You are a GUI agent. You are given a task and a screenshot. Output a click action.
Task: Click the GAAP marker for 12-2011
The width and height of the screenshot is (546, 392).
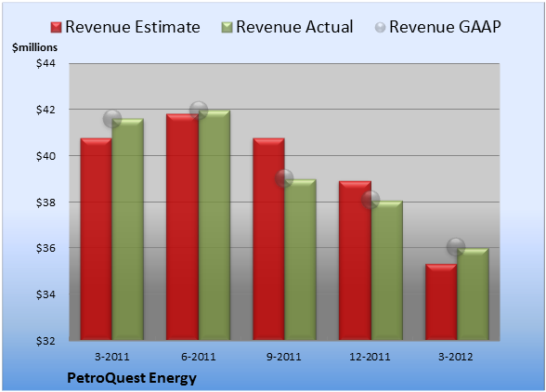coord(370,200)
